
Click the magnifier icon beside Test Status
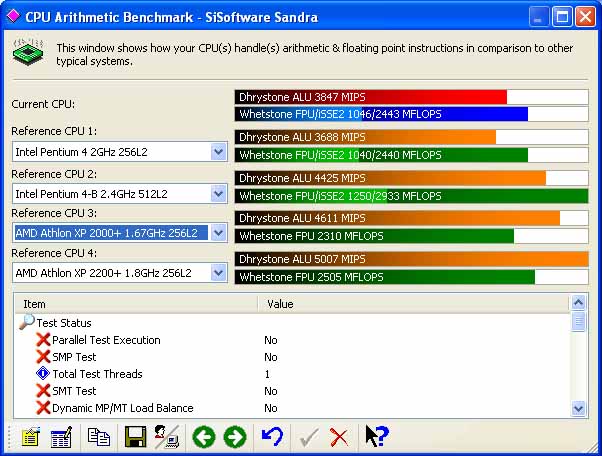[26, 322]
